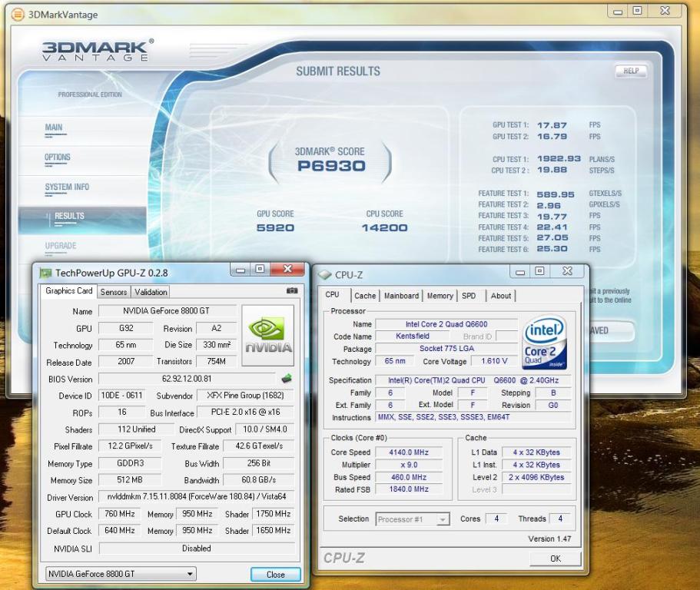This screenshot has height=590, width=700.
Task: Click the Code Name Kentsfield value
Action: [x=413, y=336]
